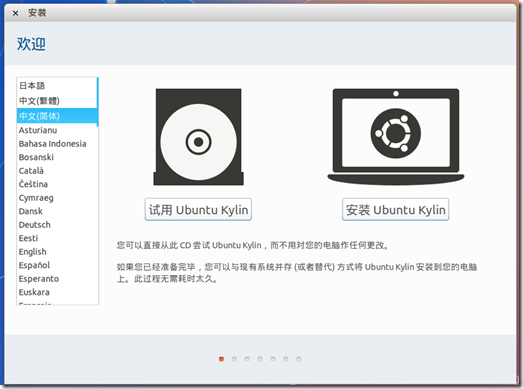
Task: Choose Deutsch in the list
Action: coord(57,225)
